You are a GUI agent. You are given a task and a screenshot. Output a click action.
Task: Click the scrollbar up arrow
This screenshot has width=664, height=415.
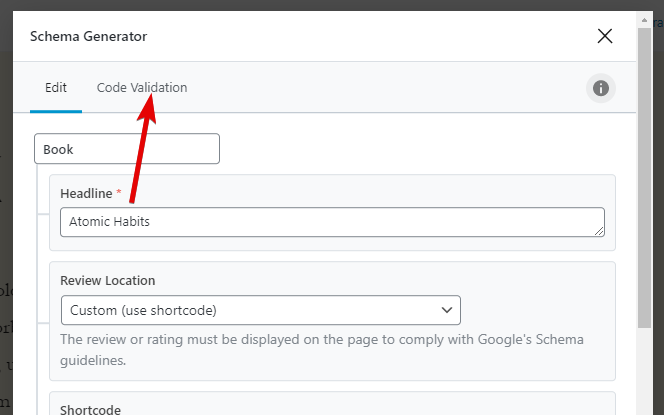[x=644, y=20]
